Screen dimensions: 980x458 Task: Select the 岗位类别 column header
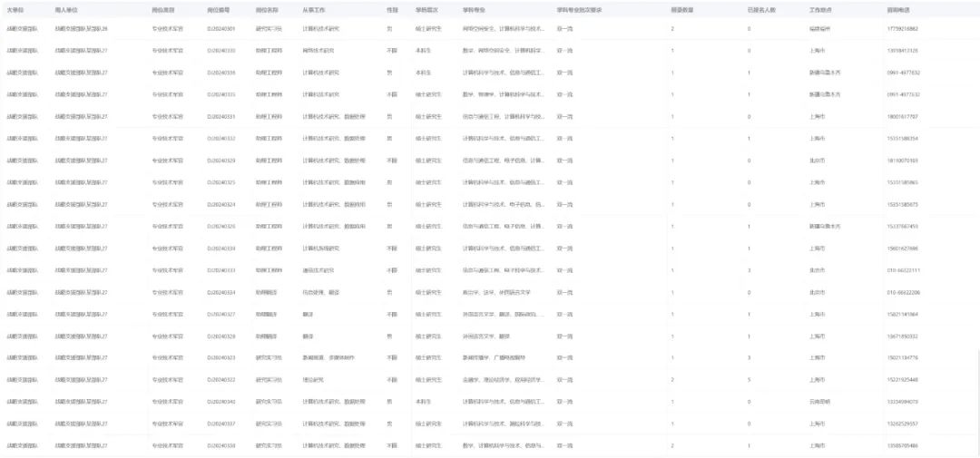click(x=163, y=7)
